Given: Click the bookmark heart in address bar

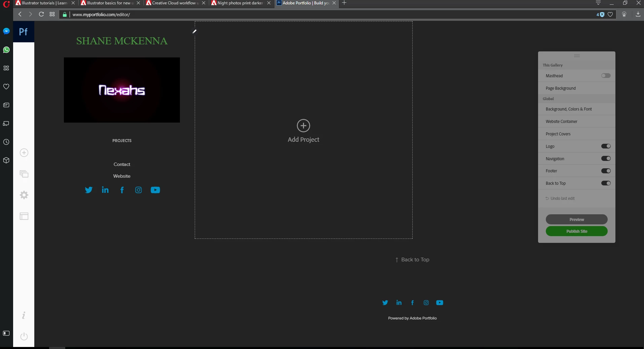Looking at the screenshot, I should click(610, 14).
